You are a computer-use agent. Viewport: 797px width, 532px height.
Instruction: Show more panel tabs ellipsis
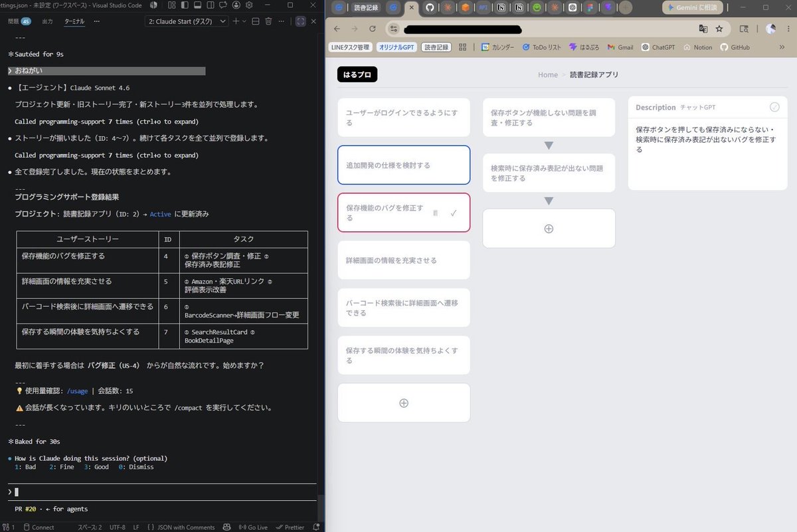(x=97, y=21)
